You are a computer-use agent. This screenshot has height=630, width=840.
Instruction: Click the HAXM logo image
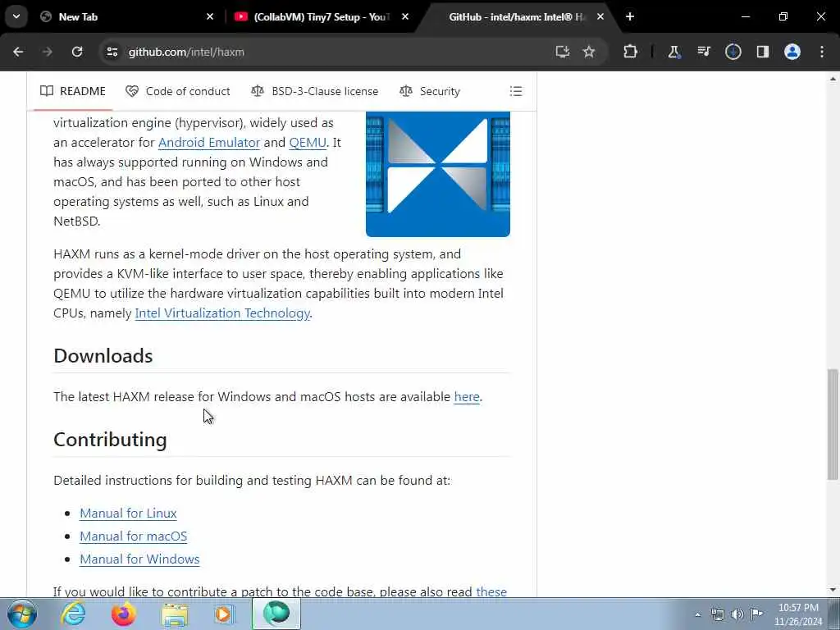click(438, 174)
